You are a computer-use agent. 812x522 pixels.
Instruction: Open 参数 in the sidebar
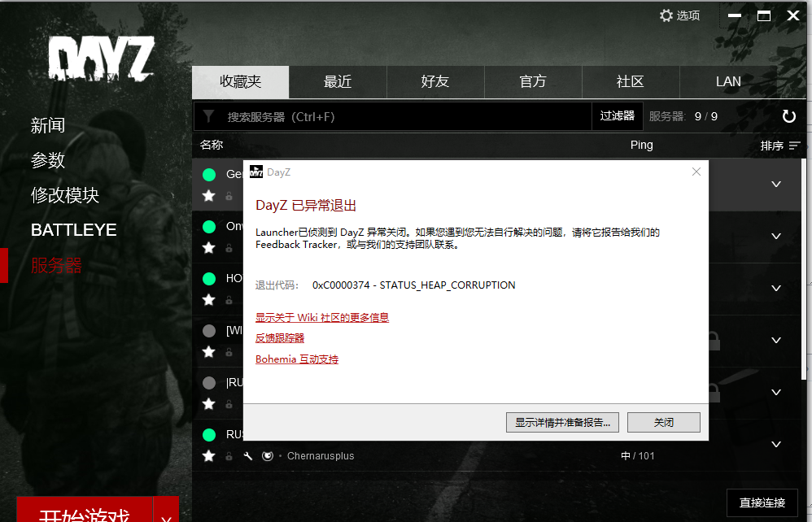click(48, 160)
